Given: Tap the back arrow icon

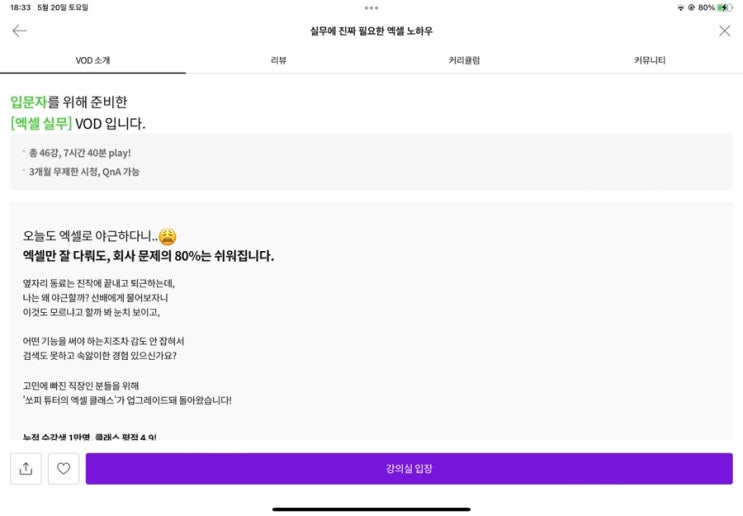Looking at the screenshot, I should tap(19, 31).
